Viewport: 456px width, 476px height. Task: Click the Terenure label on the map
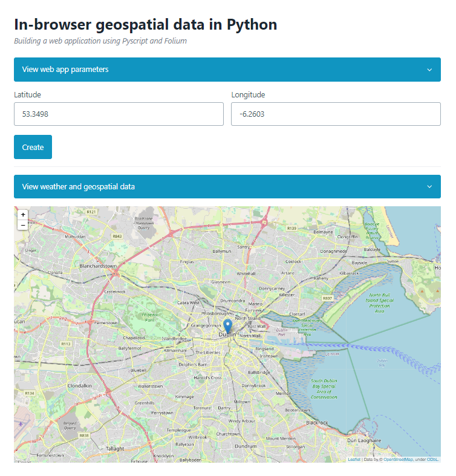(x=202, y=408)
